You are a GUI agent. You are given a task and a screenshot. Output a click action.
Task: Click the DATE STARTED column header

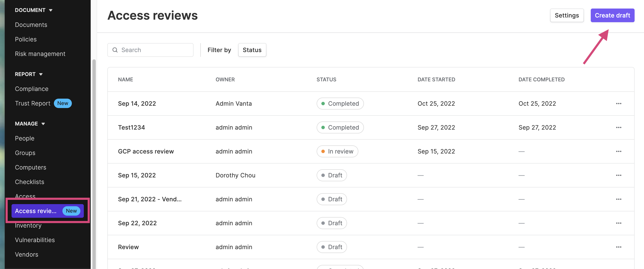436,79
